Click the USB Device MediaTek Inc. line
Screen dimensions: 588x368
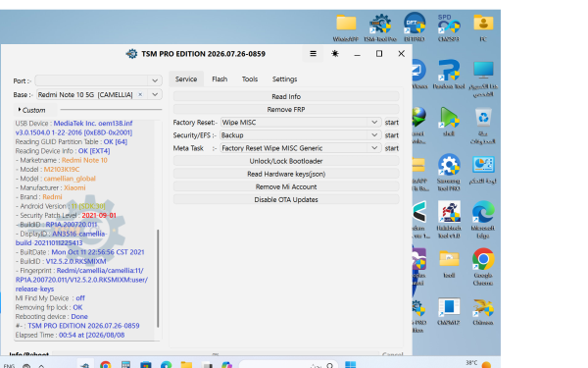pos(73,128)
